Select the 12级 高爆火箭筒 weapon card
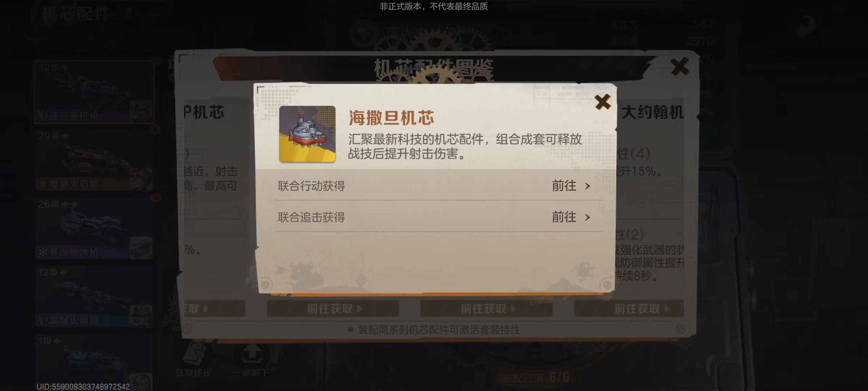The image size is (868, 391). click(94, 297)
